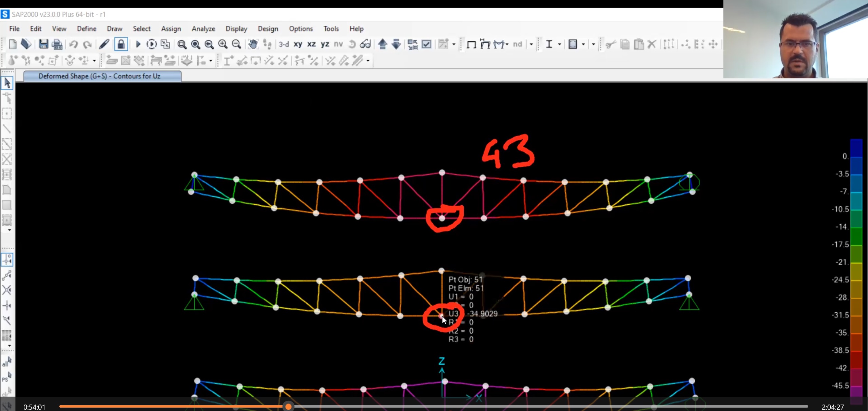Screen dimensions: 868x411
Task: Click the Open File icon
Action: (26, 44)
